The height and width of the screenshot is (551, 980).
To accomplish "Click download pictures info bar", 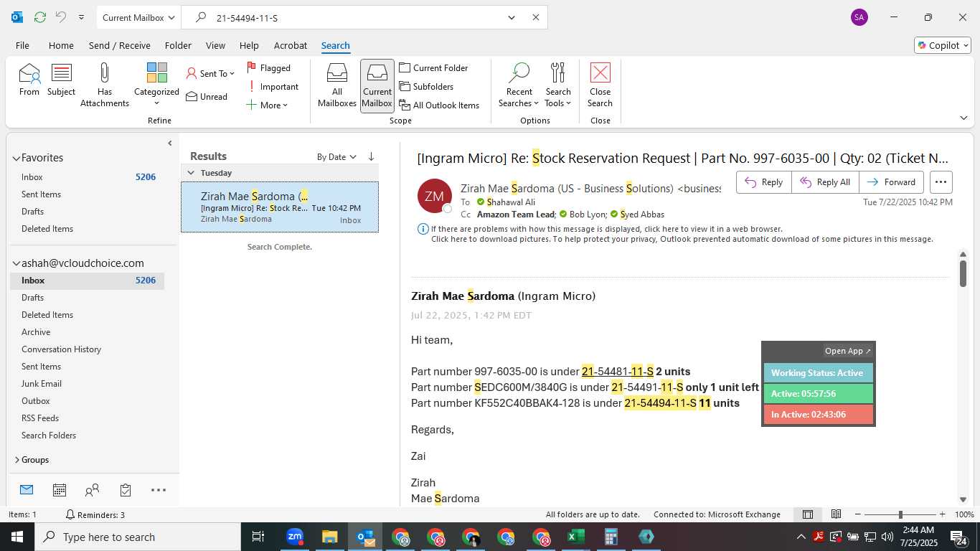I will click(682, 239).
